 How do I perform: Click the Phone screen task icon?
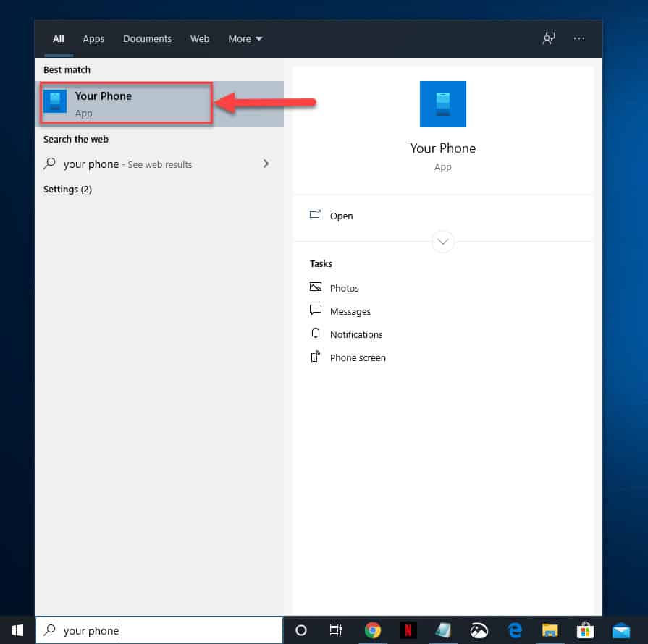point(316,357)
